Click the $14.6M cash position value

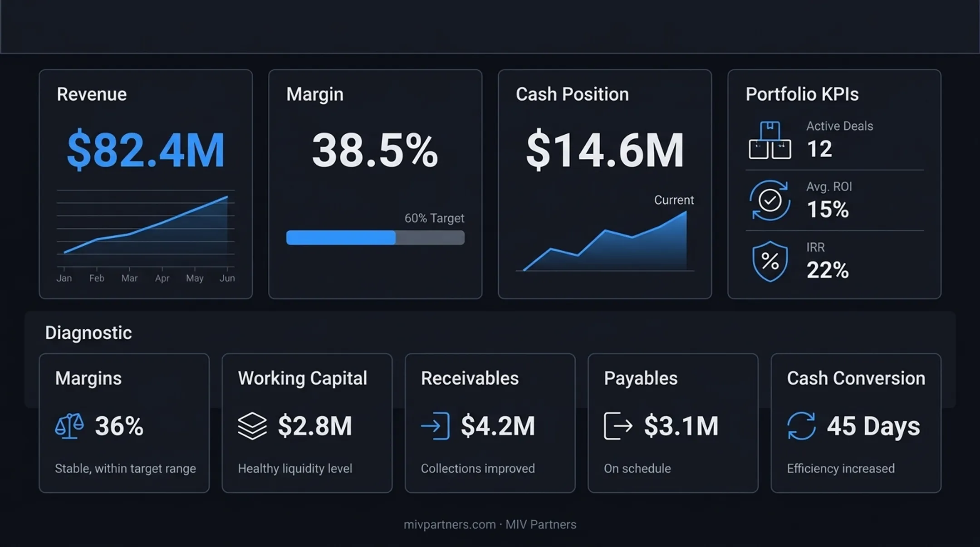[605, 150]
